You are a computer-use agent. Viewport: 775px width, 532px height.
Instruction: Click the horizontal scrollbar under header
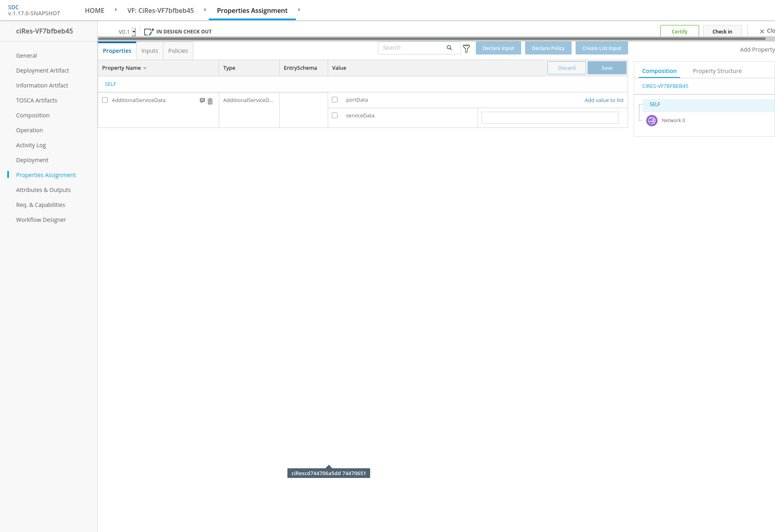pos(432,39)
